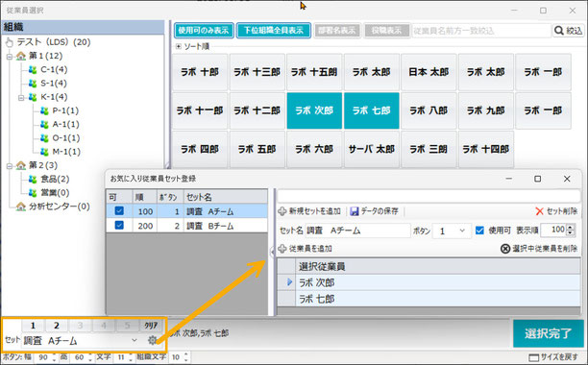
Task: Open the set settings gear icon
Action: 152,340
